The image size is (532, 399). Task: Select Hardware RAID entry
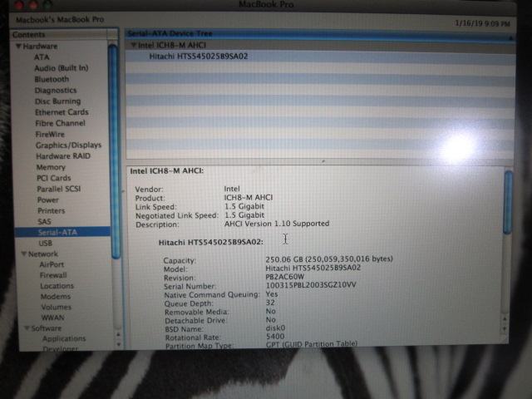pos(63,156)
